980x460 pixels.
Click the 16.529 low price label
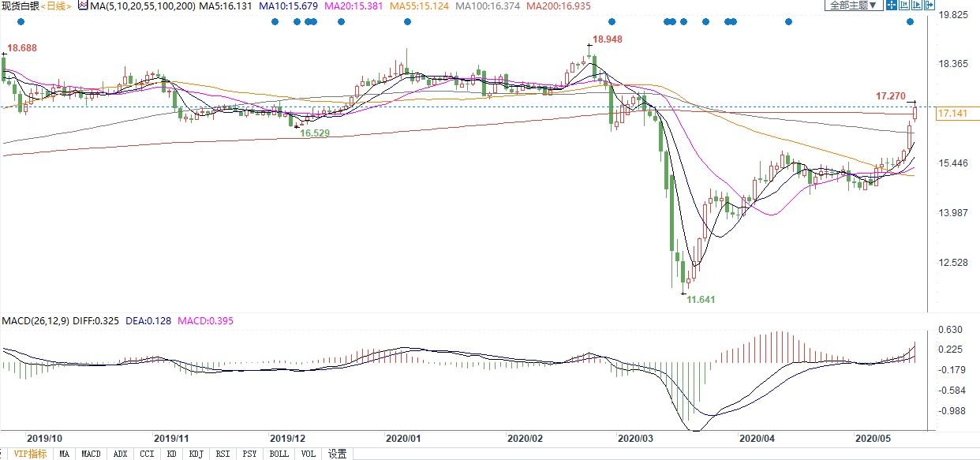(315, 133)
